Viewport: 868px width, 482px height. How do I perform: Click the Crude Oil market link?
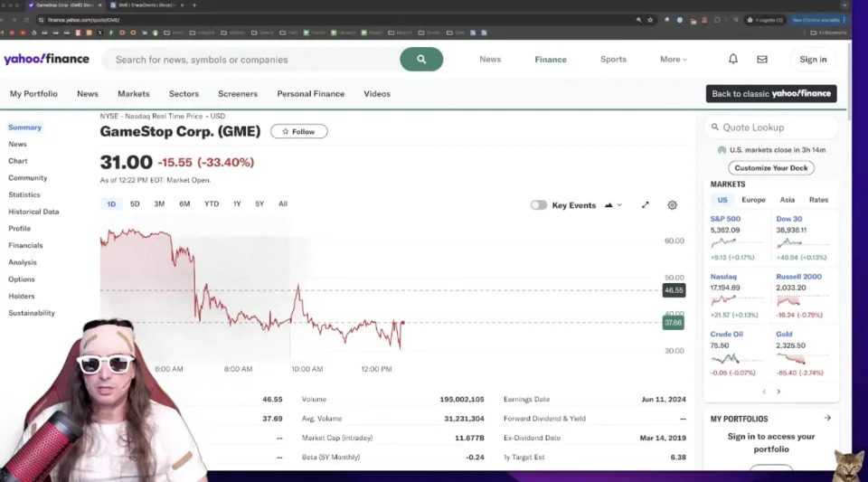(x=726, y=334)
